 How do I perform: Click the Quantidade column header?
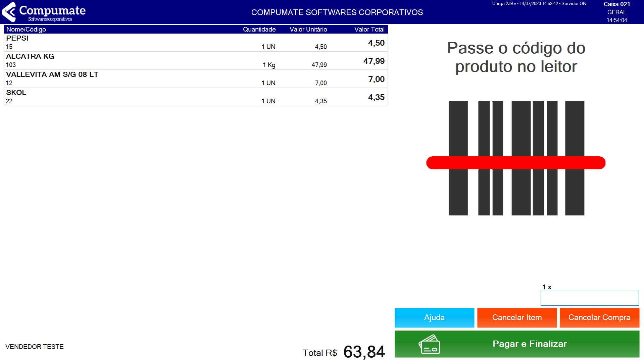click(259, 29)
